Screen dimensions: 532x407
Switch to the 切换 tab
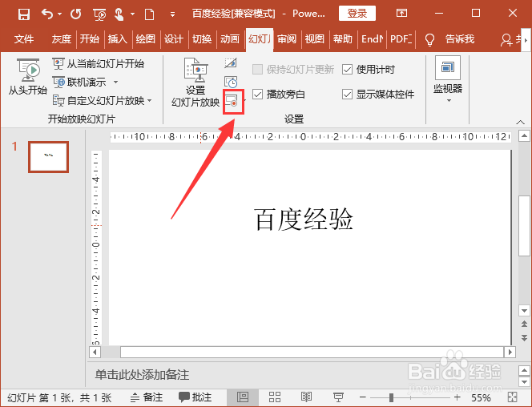(x=202, y=39)
